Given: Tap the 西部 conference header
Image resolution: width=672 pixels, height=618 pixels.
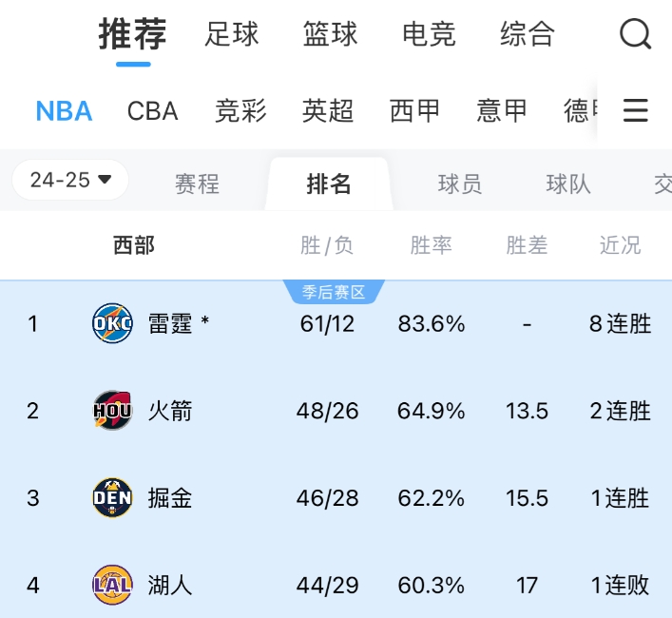Looking at the screenshot, I should point(134,246).
